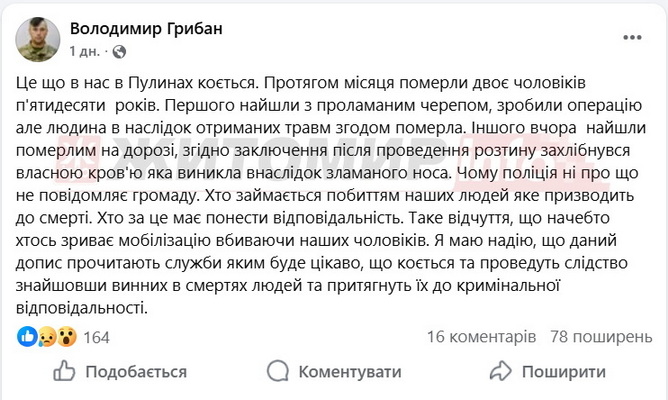
Task: Click the speech bubble icon beside Коментувати
Action: [279, 371]
